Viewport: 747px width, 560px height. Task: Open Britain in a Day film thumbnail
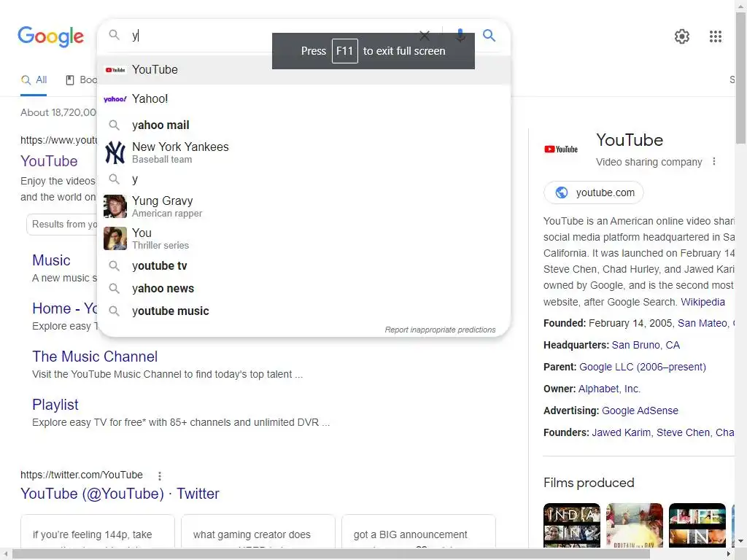635,525
